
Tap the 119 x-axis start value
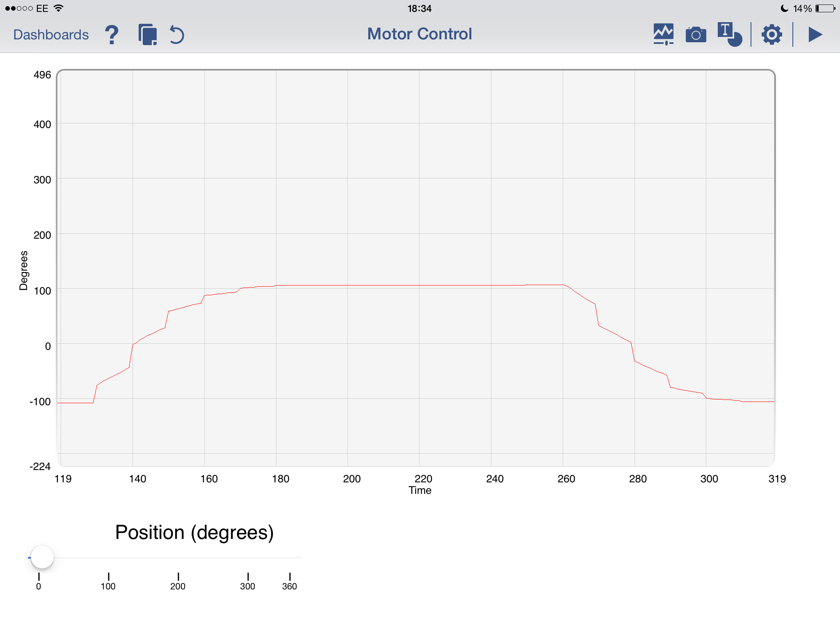pos(63,479)
